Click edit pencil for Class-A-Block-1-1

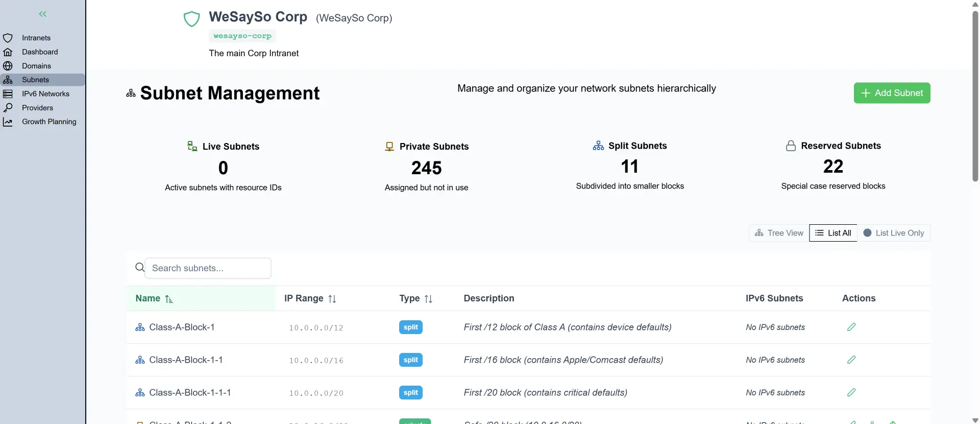851,360
